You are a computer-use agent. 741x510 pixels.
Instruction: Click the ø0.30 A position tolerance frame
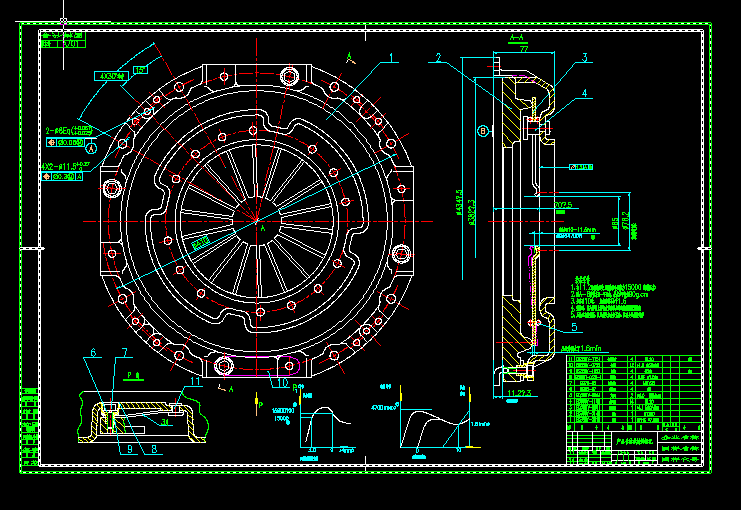(x=62, y=177)
